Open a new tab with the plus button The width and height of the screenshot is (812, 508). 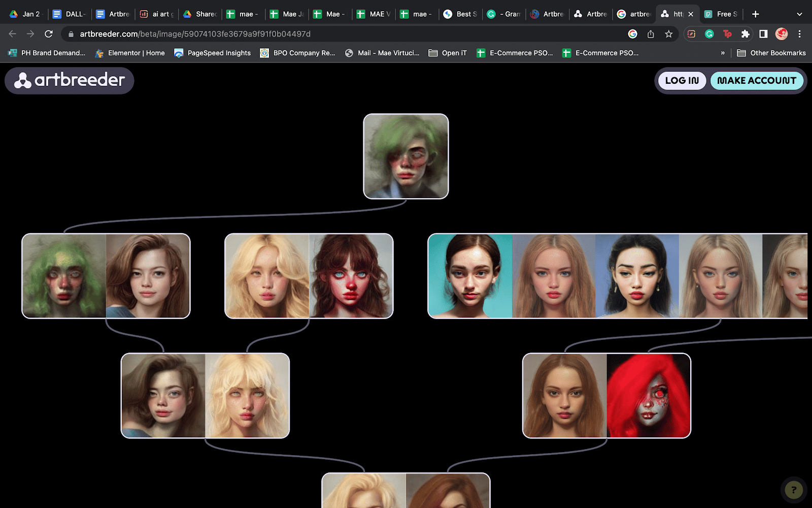point(755,14)
